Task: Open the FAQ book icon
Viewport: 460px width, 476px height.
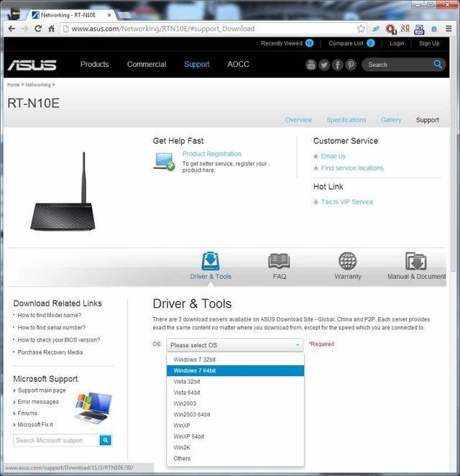Action: pyautogui.click(x=279, y=261)
